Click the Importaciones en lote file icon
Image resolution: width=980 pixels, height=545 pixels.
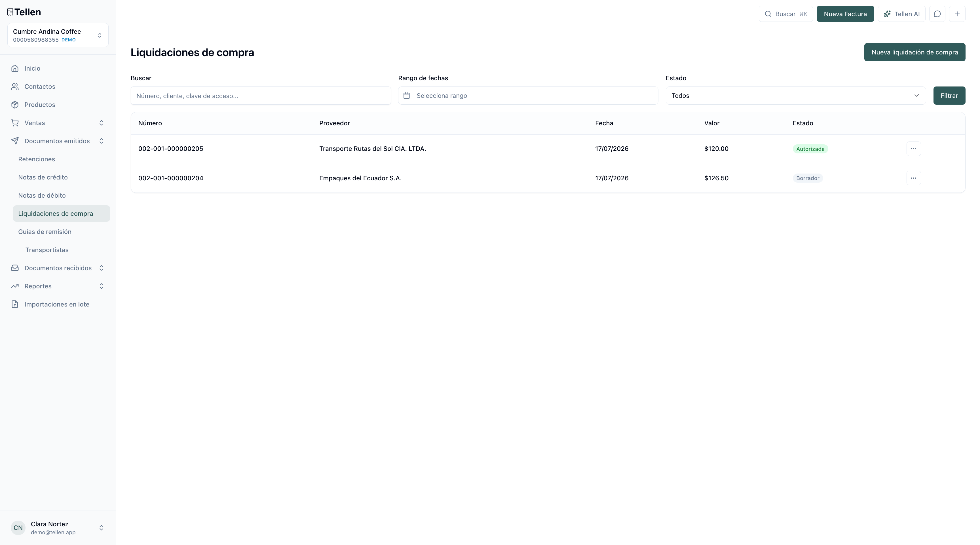coord(15,304)
